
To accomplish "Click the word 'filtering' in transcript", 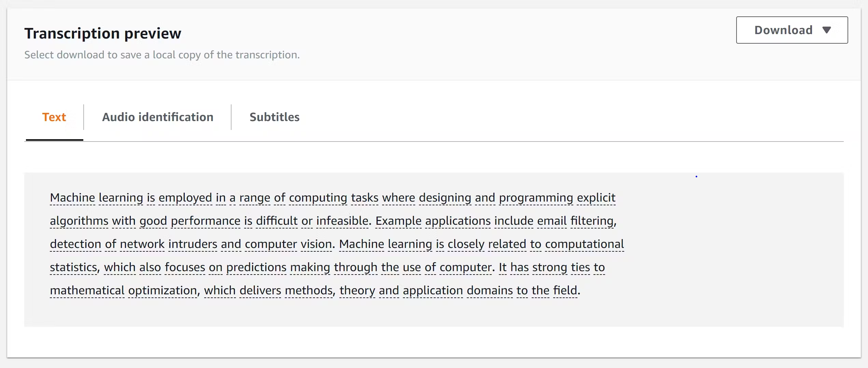I will click(592, 221).
